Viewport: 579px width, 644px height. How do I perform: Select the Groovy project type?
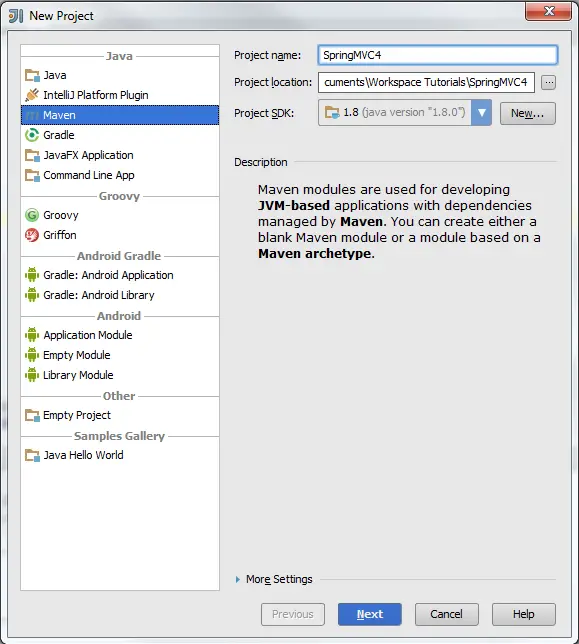pos(120,215)
